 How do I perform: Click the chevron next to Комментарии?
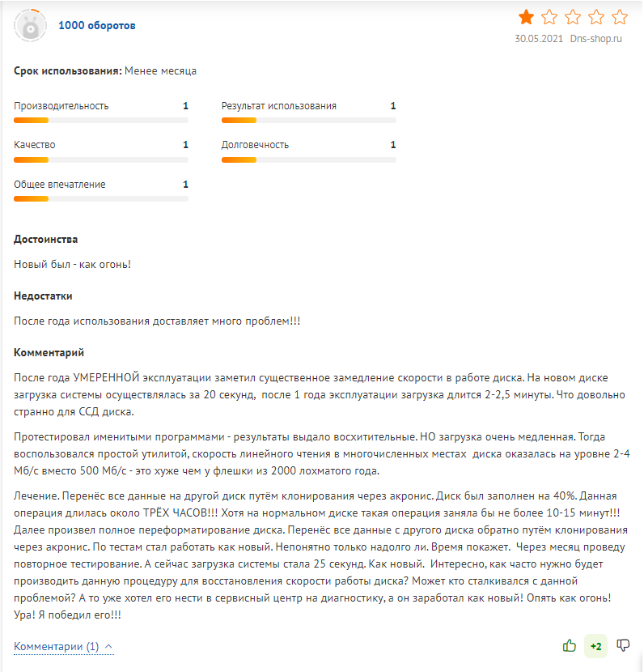point(109,647)
